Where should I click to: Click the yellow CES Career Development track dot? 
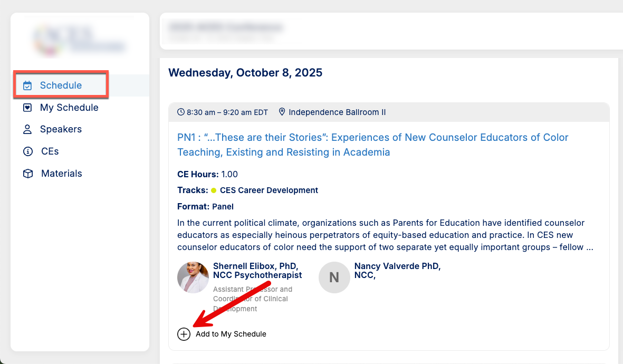click(x=214, y=190)
